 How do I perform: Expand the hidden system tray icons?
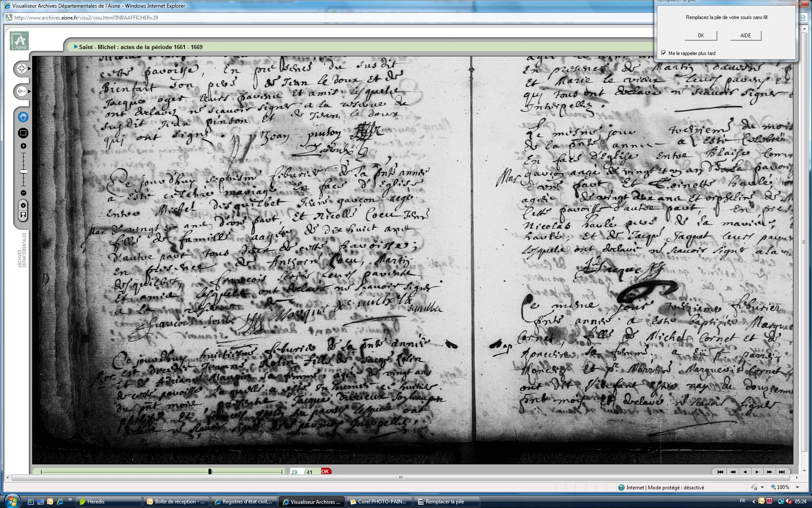point(754,501)
